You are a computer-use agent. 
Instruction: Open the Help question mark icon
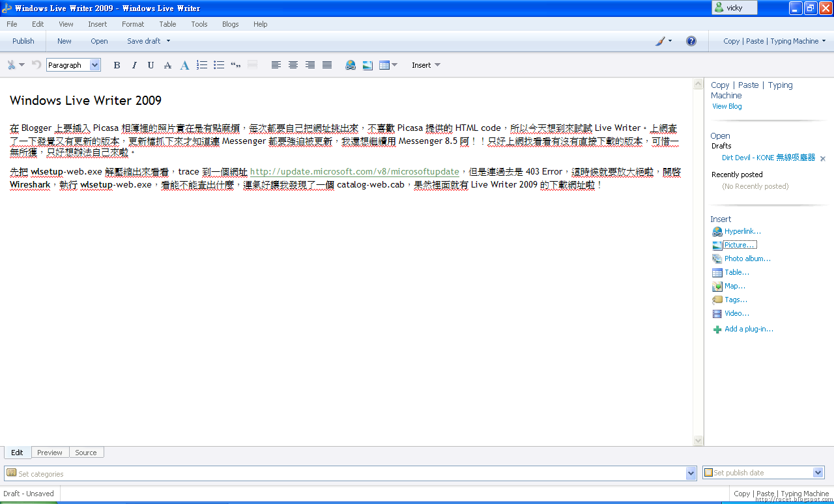click(x=691, y=41)
